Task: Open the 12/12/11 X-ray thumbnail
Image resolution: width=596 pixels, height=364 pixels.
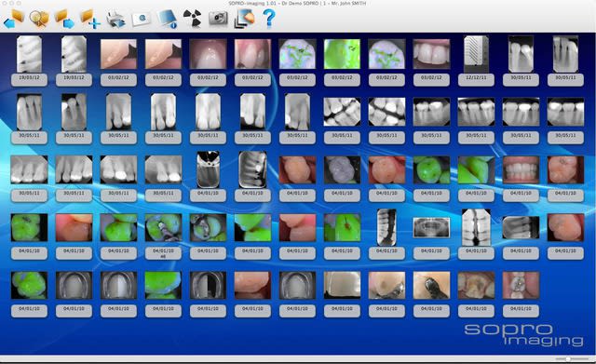Action: coord(476,54)
